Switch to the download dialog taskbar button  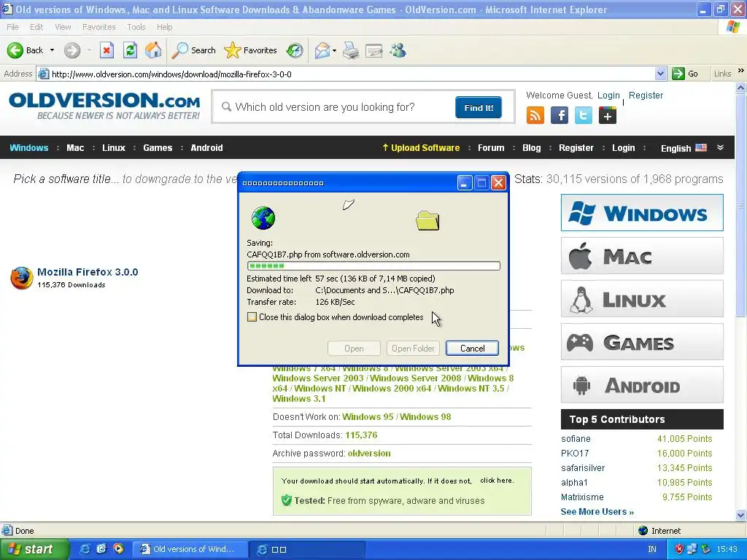(308, 549)
